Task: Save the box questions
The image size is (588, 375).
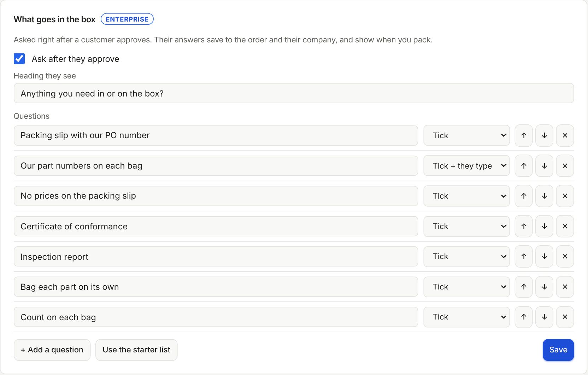Action: coord(558,350)
